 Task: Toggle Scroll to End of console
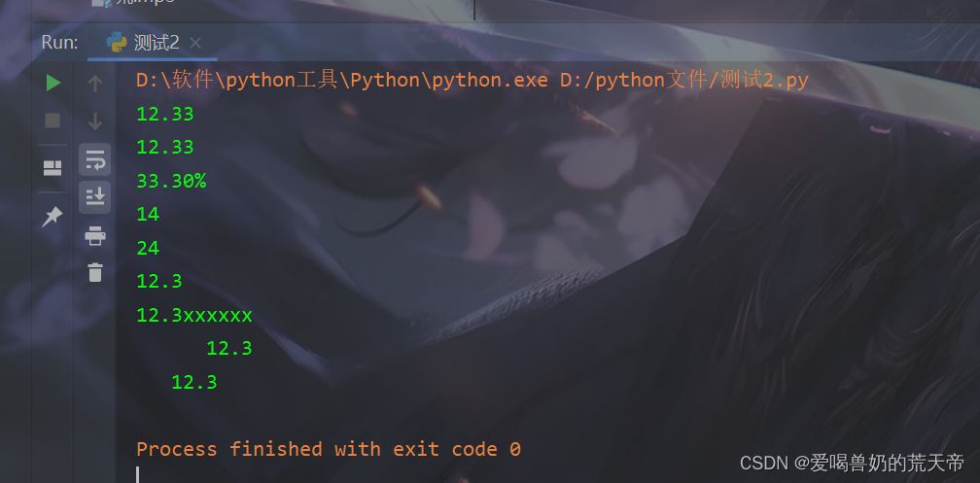point(95,197)
